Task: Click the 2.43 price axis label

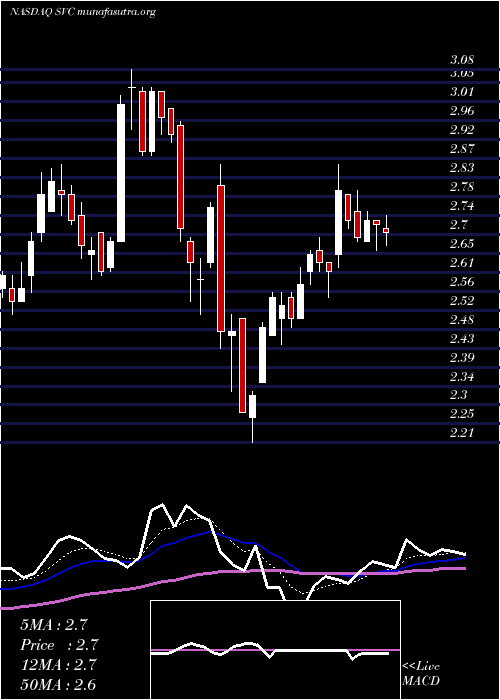Action: coord(461,338)
